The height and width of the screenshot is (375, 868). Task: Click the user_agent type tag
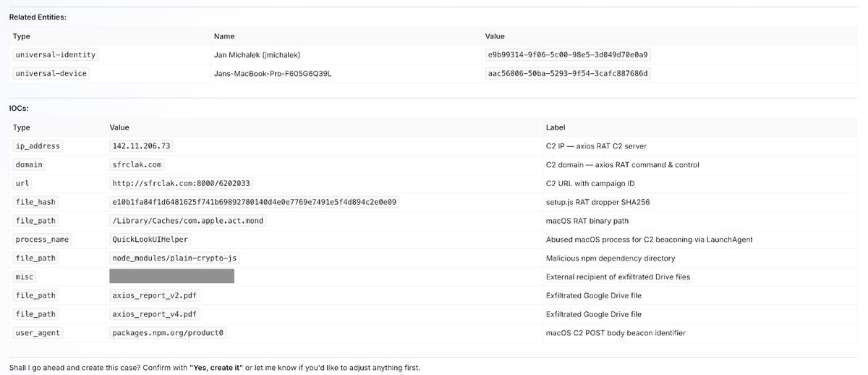pyautogui.click(x=38, y=333)
